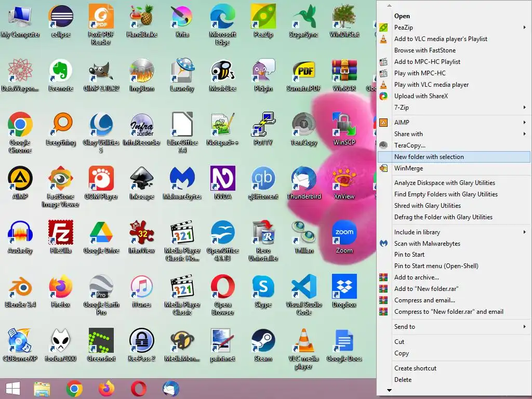Click Create shortcut in context menu

[x=454, y=368]
